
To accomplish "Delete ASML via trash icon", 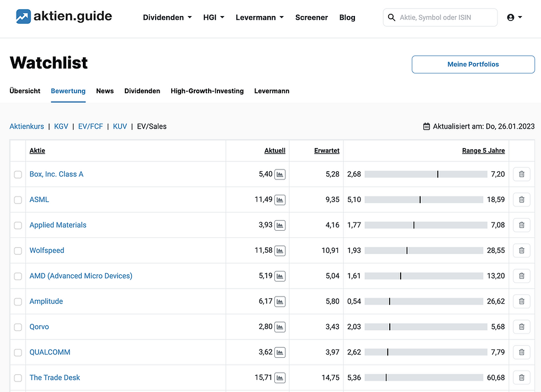I will click(x=522, y=199).
